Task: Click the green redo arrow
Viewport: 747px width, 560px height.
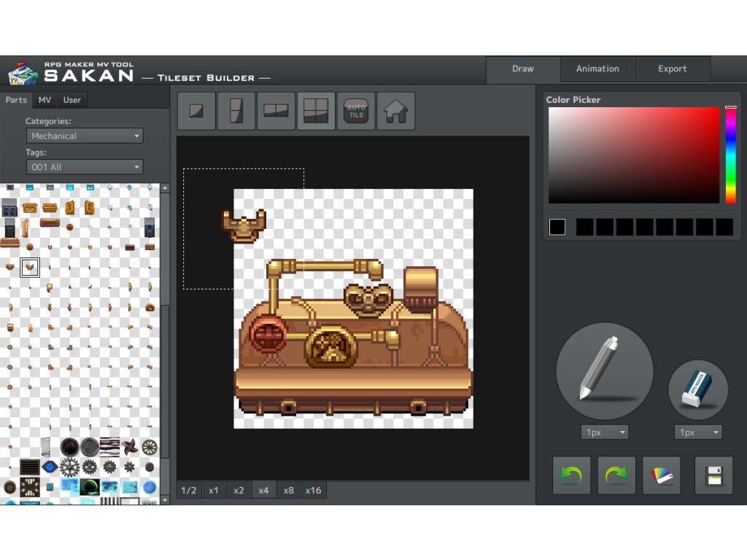Action: (x=616, y=475)
